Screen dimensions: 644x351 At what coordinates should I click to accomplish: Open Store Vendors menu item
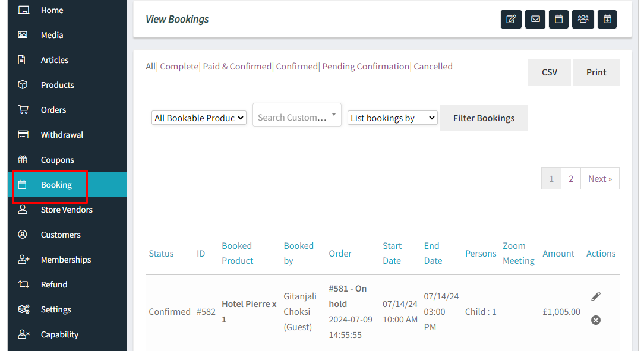[67, 210]
